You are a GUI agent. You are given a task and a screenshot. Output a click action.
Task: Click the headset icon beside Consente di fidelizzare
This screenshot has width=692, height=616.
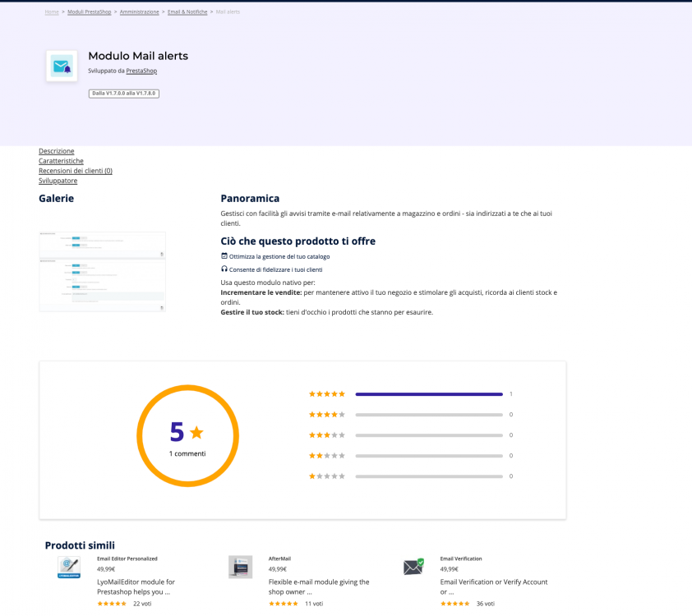224,269
